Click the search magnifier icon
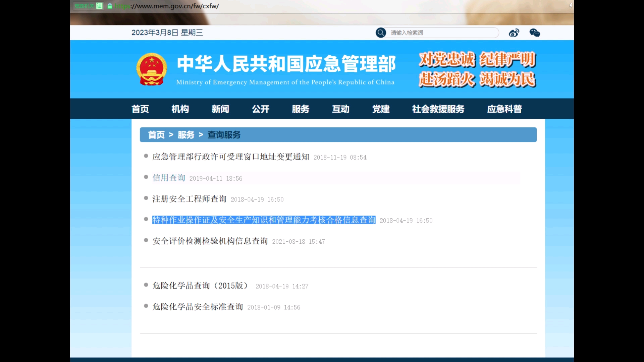Screen dimensions: 644x362 [x=381, y=33]
